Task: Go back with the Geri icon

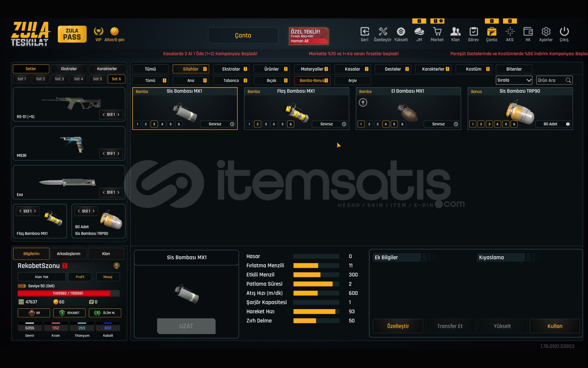Action: click(364, 32)
